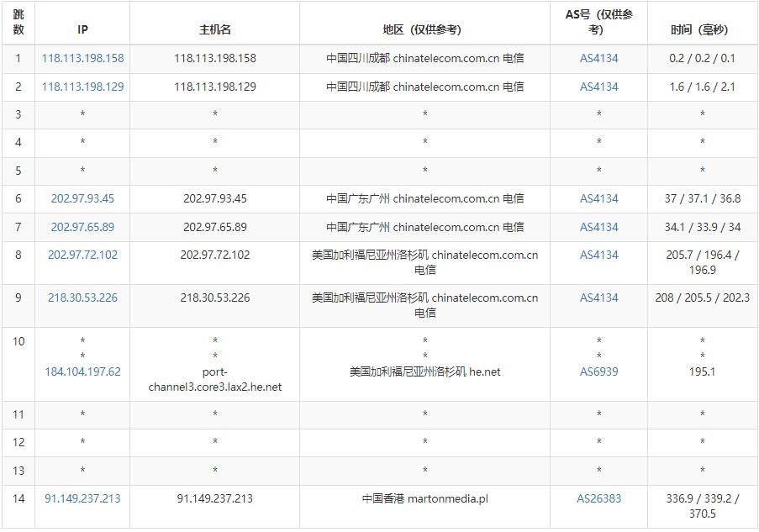Click hop number 10 cell
Screen dimensions: 759x532
tap(18, 364)
